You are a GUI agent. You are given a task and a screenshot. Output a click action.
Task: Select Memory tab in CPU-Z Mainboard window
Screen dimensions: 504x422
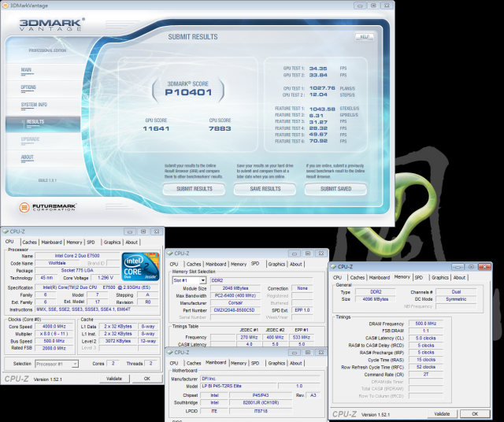(x=239, y=363)
